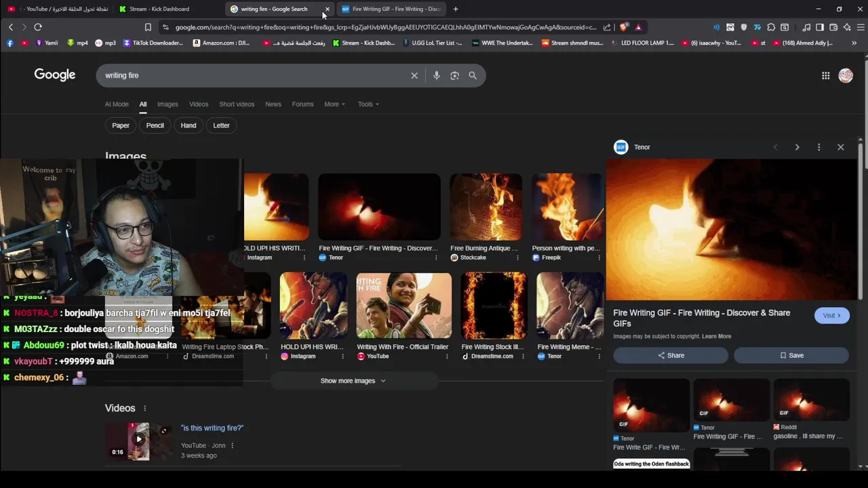Go to next image in preview panel
The width and height of the screenshot is (868, 488).
click(x=797, y=147)
